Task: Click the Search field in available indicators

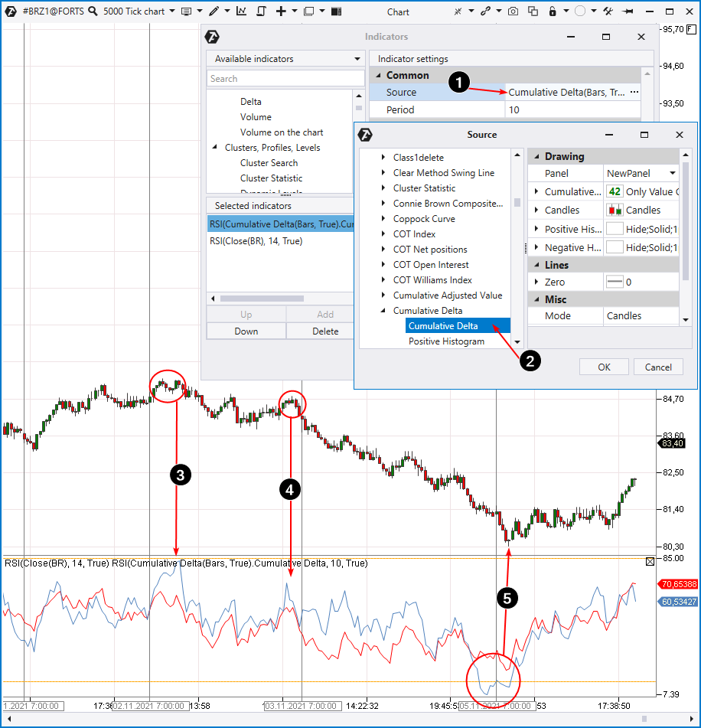Action: point(285,79)
